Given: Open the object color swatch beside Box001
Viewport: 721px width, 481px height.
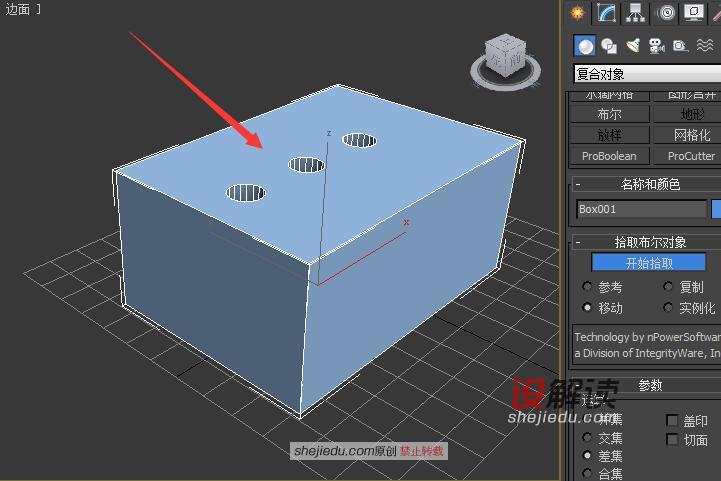Looking at the screenshot, I should tap(716, 209).
